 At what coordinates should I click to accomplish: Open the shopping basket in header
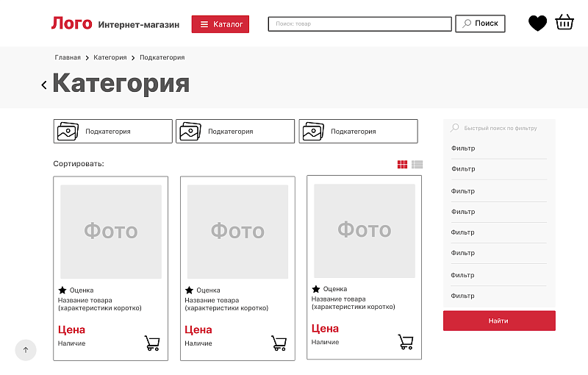point(564,23)
